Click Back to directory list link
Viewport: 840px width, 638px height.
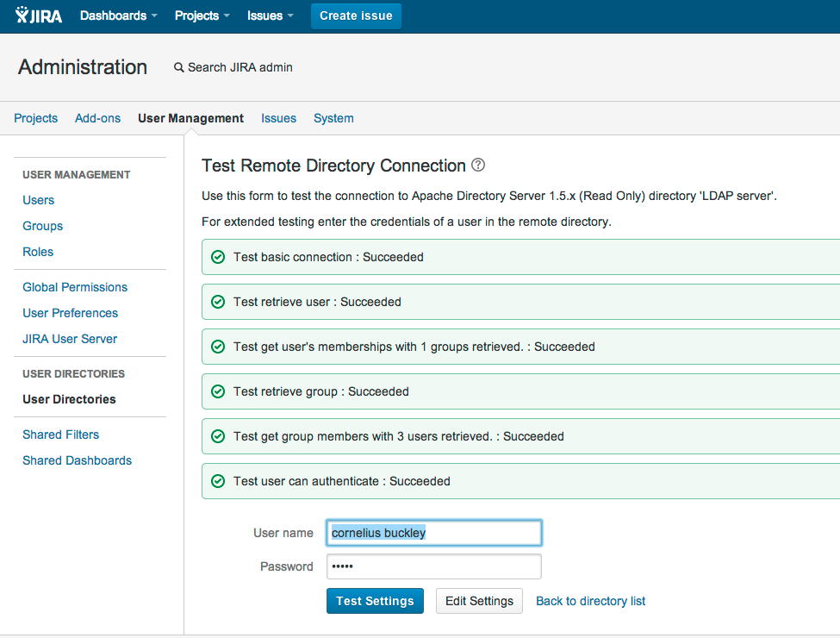[590, 601]
